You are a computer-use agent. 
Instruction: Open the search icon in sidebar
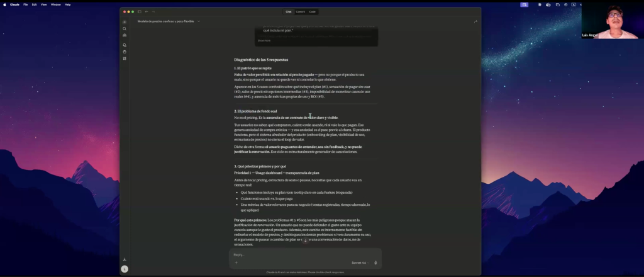(125, 29)
